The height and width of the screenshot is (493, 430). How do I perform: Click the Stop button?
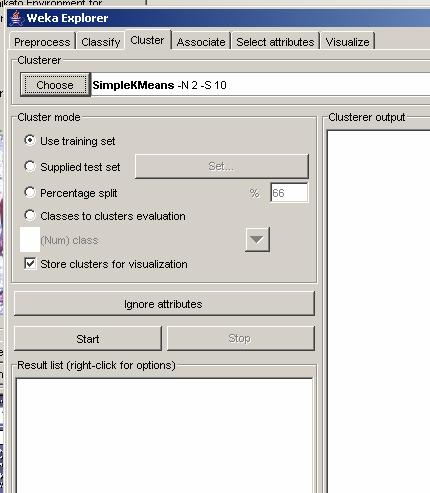tap(240, 339)
